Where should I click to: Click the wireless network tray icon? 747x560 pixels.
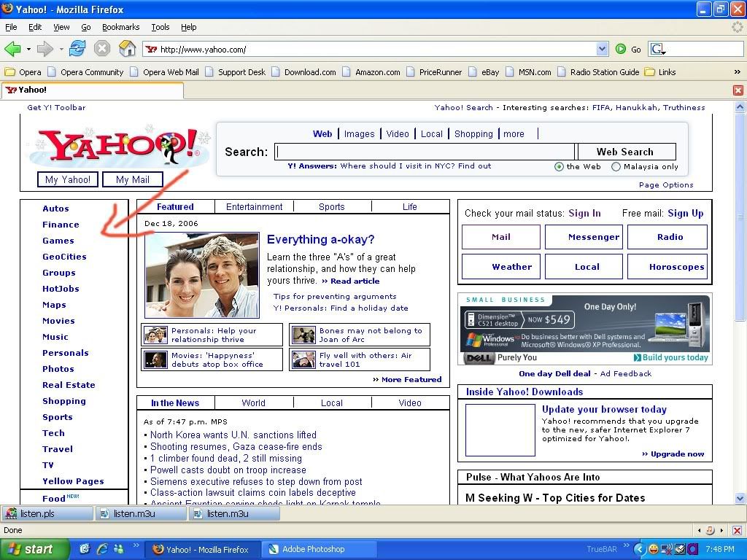point(667,549)
